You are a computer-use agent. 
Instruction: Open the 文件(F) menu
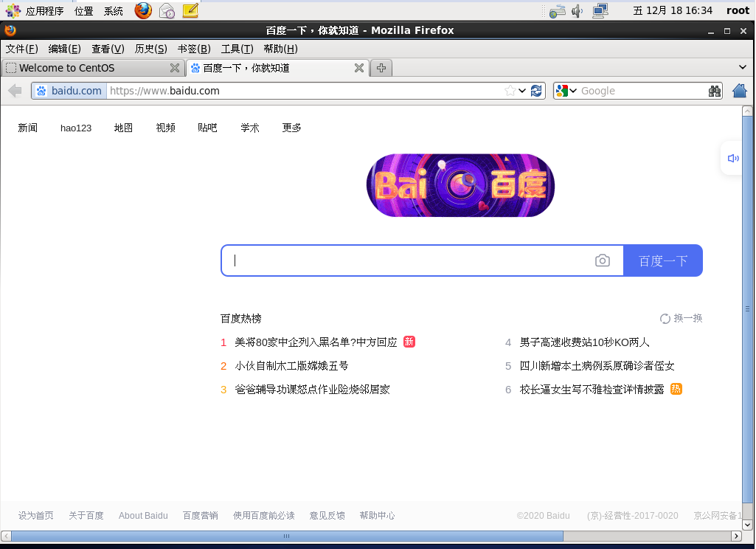(21, 49)
